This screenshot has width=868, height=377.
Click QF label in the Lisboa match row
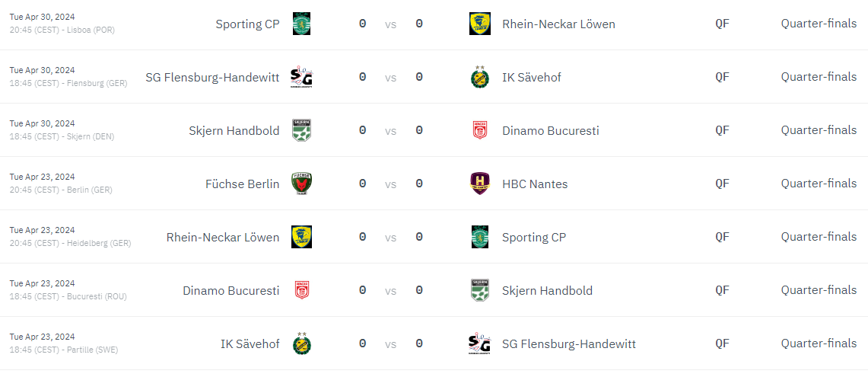tap(722, 24)
